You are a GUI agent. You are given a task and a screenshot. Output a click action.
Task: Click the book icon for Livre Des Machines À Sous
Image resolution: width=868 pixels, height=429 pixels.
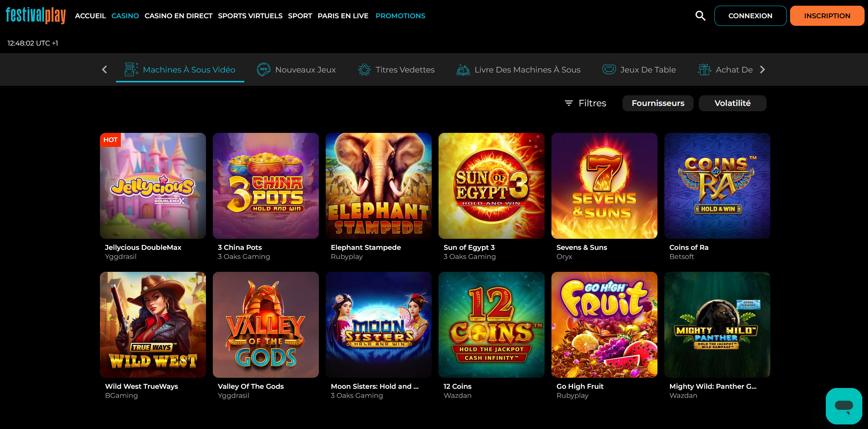coord(463,69)
